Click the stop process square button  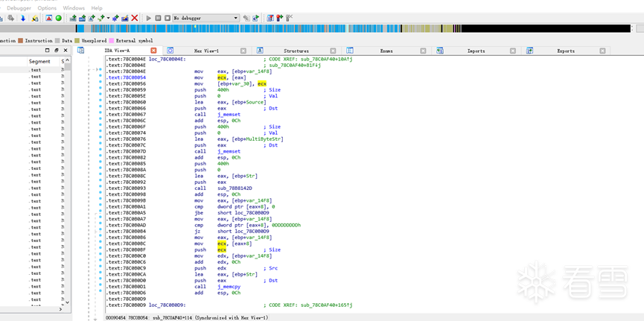168,18
